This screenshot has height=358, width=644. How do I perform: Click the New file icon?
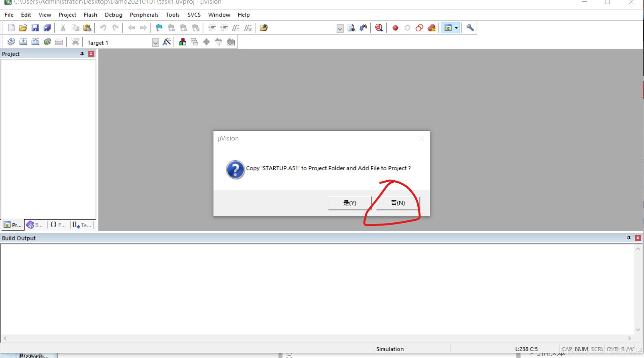click(x=11, y=28)
